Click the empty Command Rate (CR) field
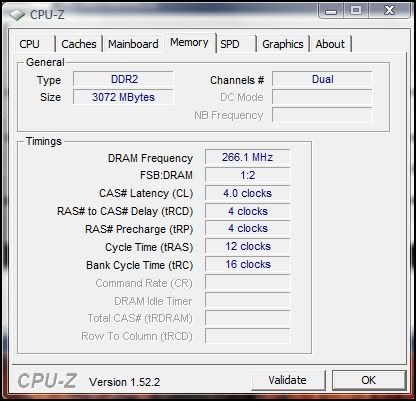The height and width of the screenshot is (401, 416). 247,282
